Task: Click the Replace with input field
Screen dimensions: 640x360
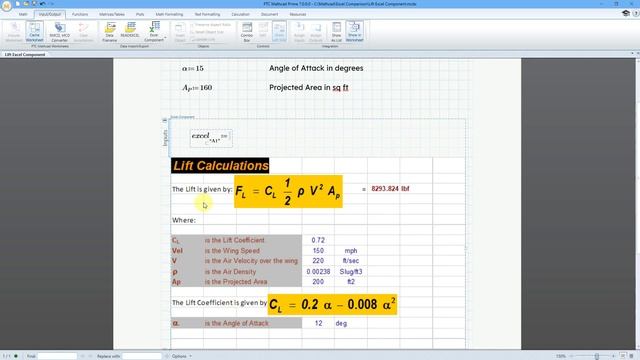Action: 142,356
